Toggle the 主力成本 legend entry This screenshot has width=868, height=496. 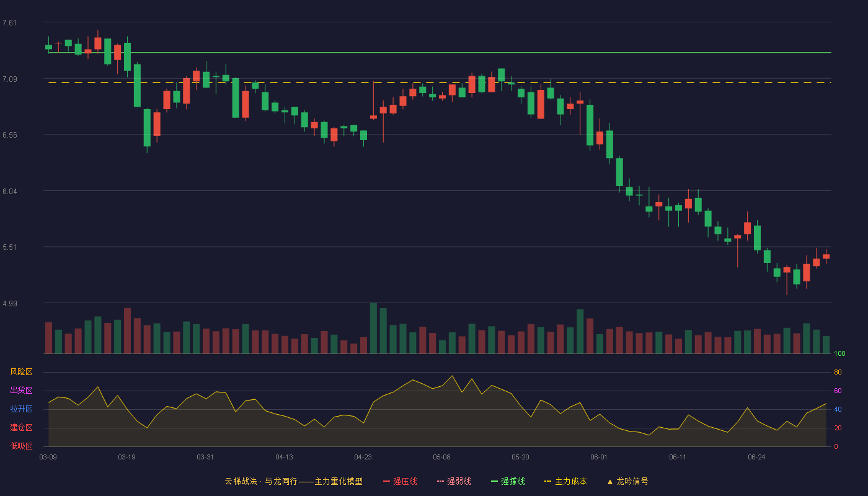(565, 481)
